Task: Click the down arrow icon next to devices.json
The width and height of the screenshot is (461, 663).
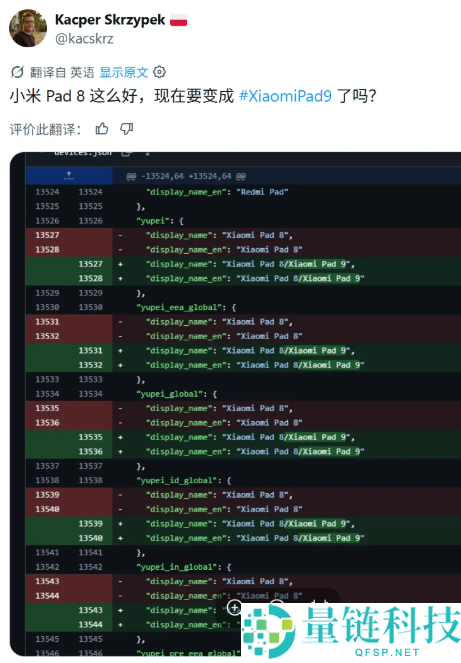Action: point(148,153)
